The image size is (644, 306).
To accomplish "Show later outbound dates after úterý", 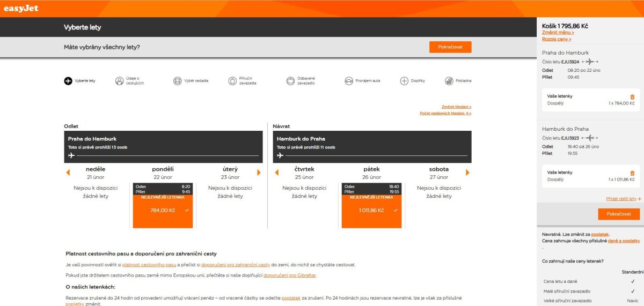I will [259, 173].
